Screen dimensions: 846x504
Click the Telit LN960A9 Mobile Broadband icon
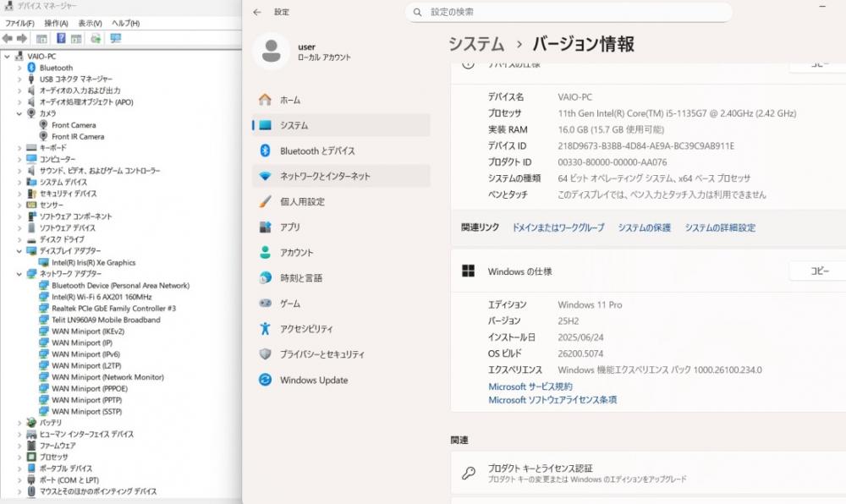(x=44, y=320)
